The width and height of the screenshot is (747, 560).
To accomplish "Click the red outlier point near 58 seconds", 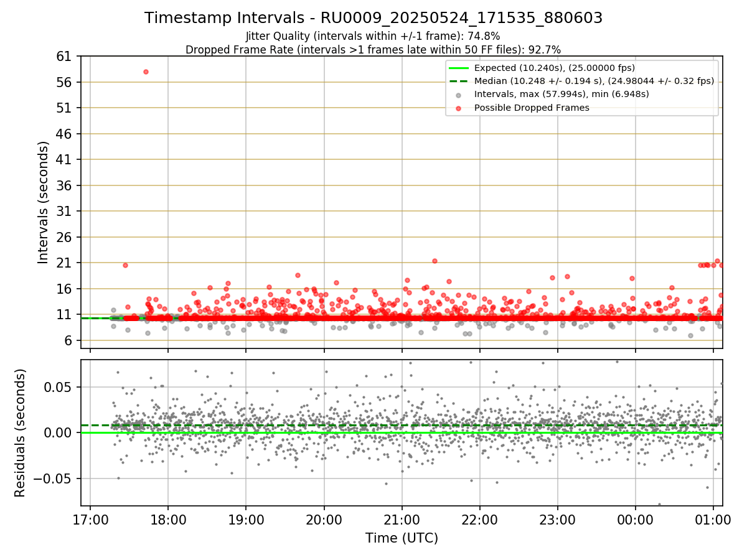I will click(146, 72).
